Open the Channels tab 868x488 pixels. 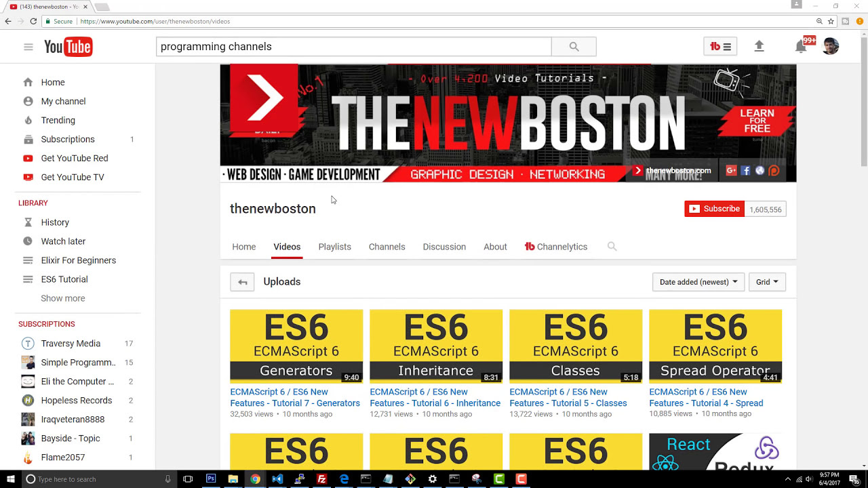387,247
